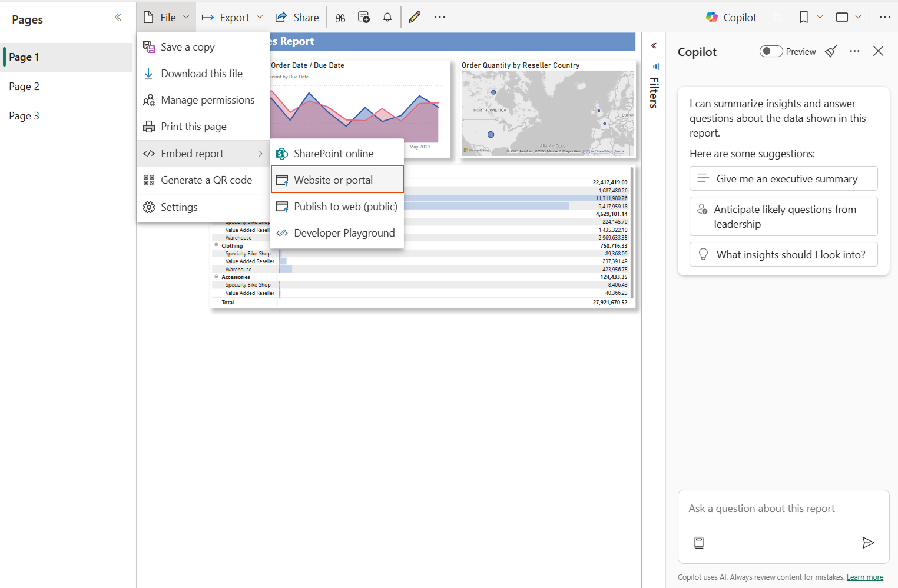Choose Generate a QR code from File menu
This screenshot has height=588, width=898.
[206, 180]
